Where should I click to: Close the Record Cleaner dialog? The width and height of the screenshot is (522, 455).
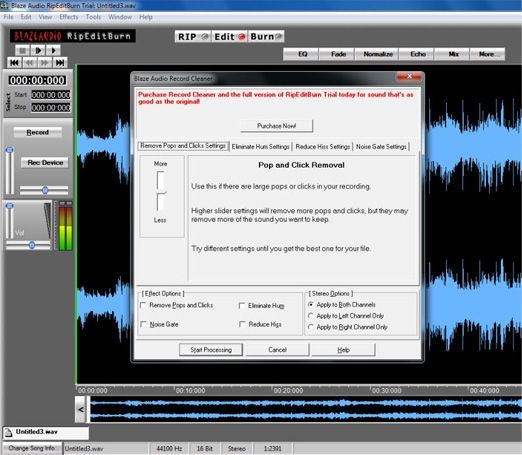coord(409,77)
